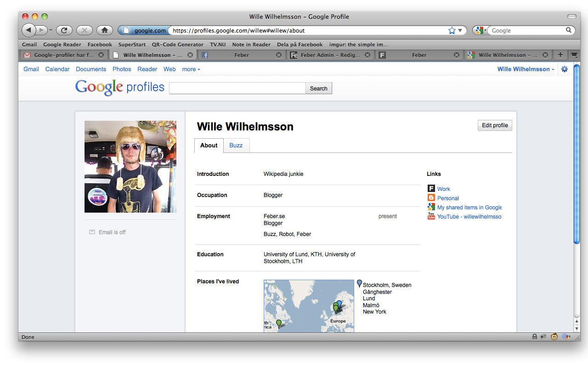The width and height of the screenshot is (588, 366).
Task: Click the lock icon in the status bar
Action: [x=534, y=337]
